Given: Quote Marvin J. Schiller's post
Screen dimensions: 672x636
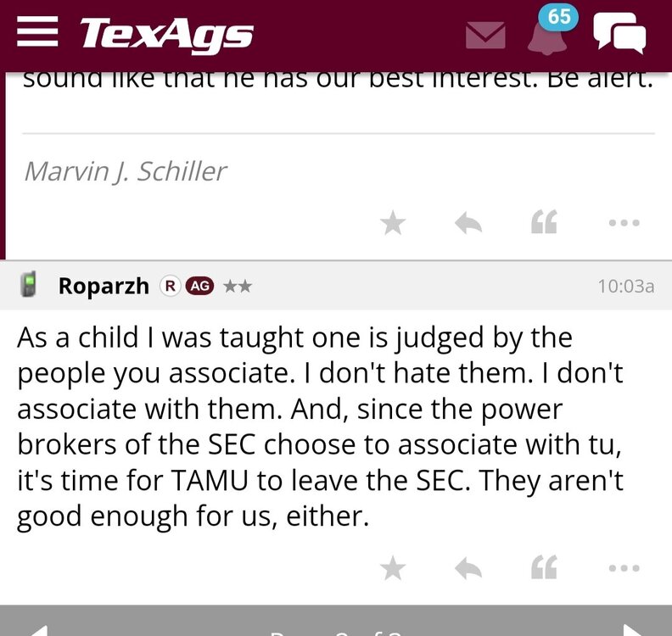Looking at the screenshot, I should point(544,223).
